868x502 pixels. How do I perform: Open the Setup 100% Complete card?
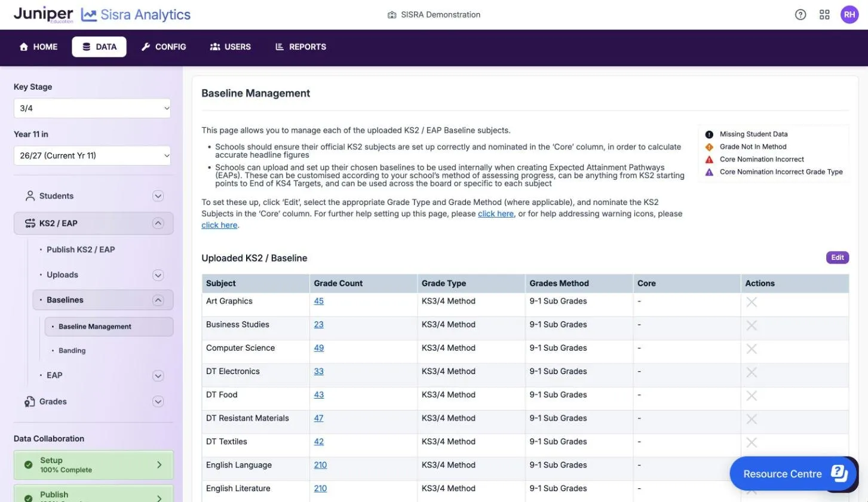point(94,465)
